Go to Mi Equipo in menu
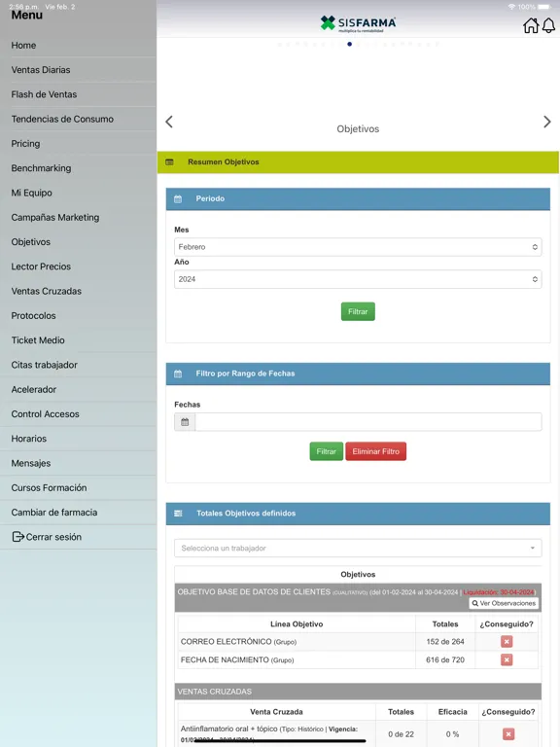The image size is (560, 747). point(78,193)
